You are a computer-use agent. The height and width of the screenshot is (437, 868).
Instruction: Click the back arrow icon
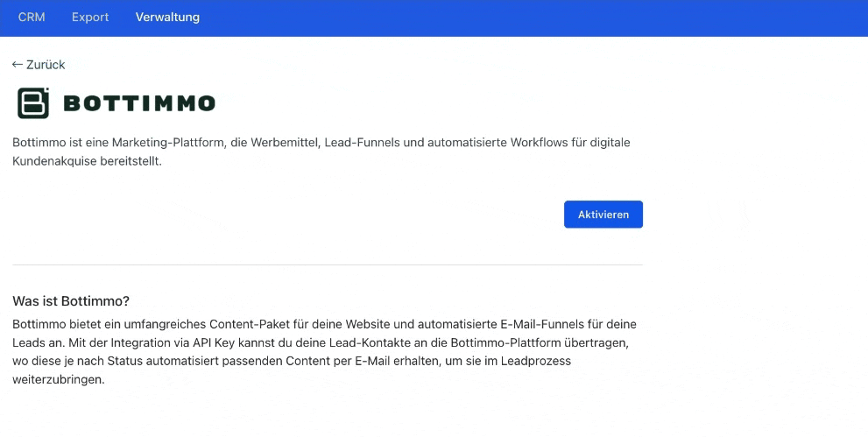click(17, 65)
